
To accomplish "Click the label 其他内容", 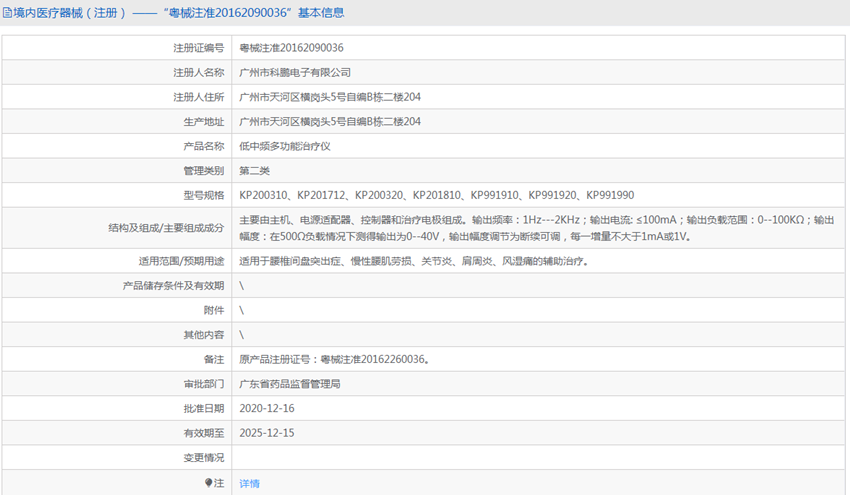I will click(x=203, y=335).
